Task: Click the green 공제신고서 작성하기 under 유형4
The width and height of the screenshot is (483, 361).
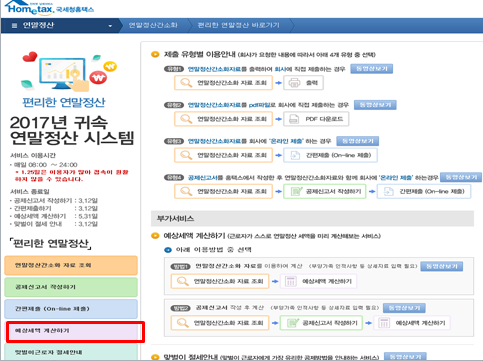Action: pyautogui.click(x=325, y=191)
